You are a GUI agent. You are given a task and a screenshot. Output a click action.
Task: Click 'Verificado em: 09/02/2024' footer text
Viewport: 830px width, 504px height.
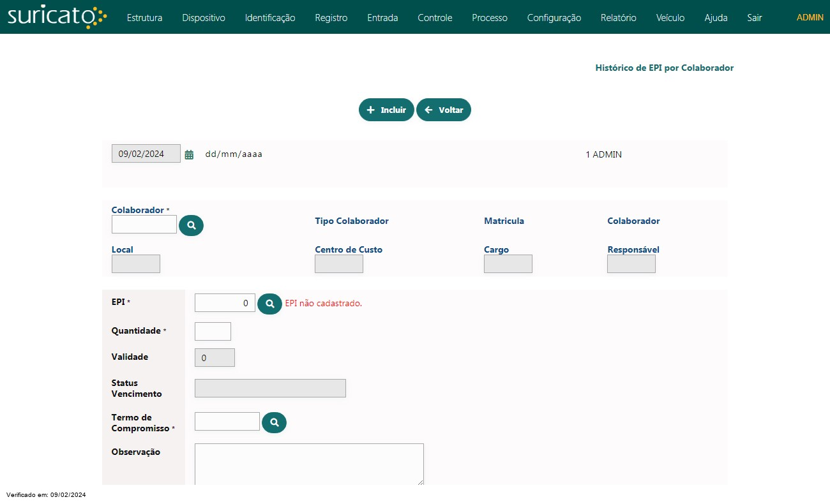coord(46,495)
